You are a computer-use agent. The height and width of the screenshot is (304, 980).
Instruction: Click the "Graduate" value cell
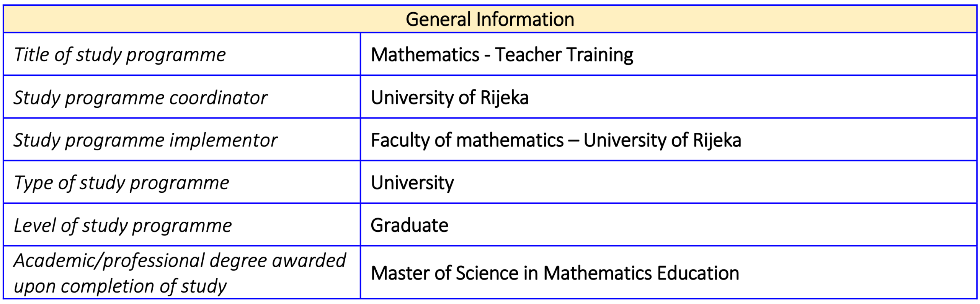(409, 225)
